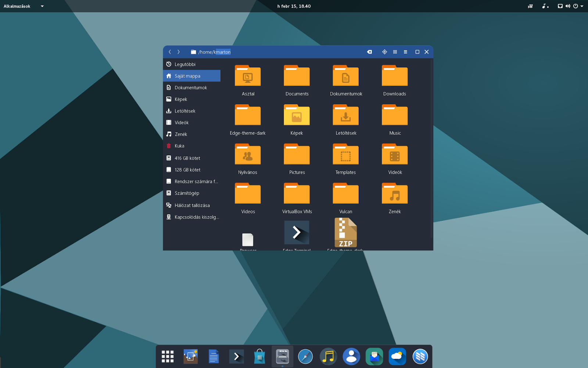Select Dokumentumok in the sidebar
The image size is (588, 368).
tap(191, 88)
